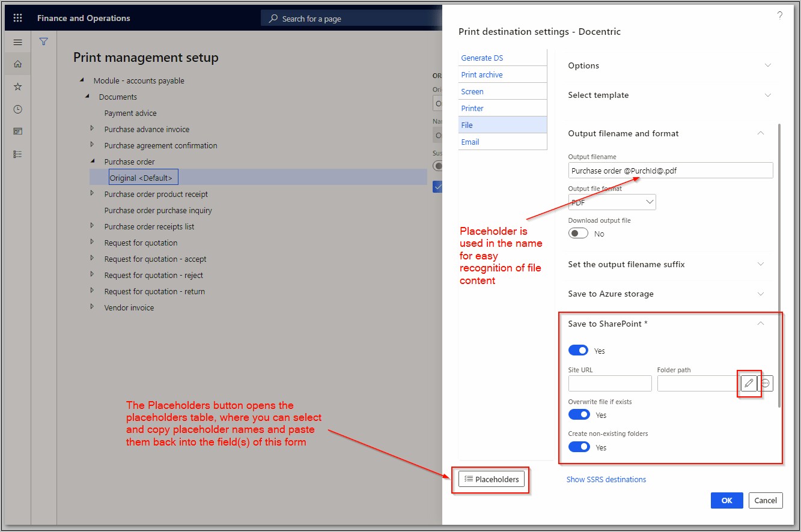Image resolution: width=801 pixels, height=532 pixels.
Task: Click the search magnifier icon
Action: (x=273, y=19)
